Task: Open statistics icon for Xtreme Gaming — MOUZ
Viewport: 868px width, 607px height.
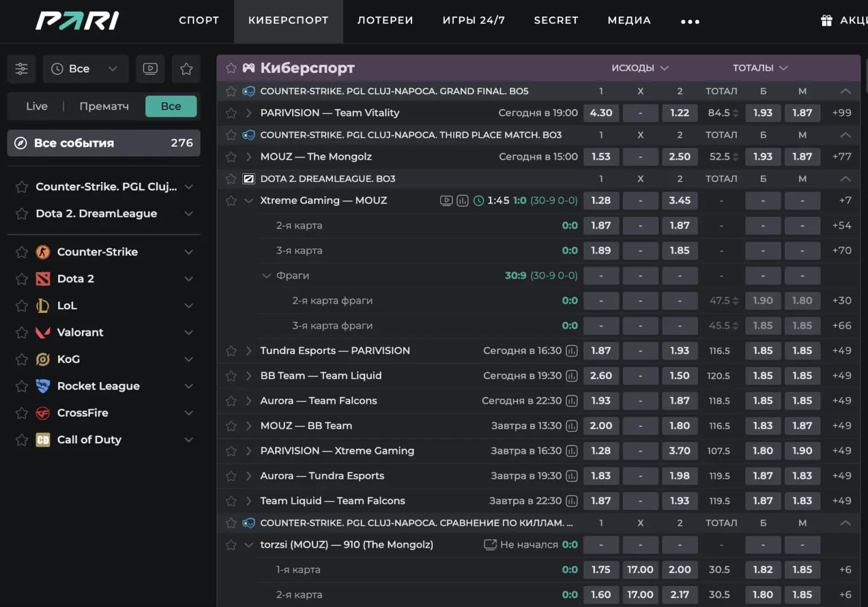Action: point(462,200)
